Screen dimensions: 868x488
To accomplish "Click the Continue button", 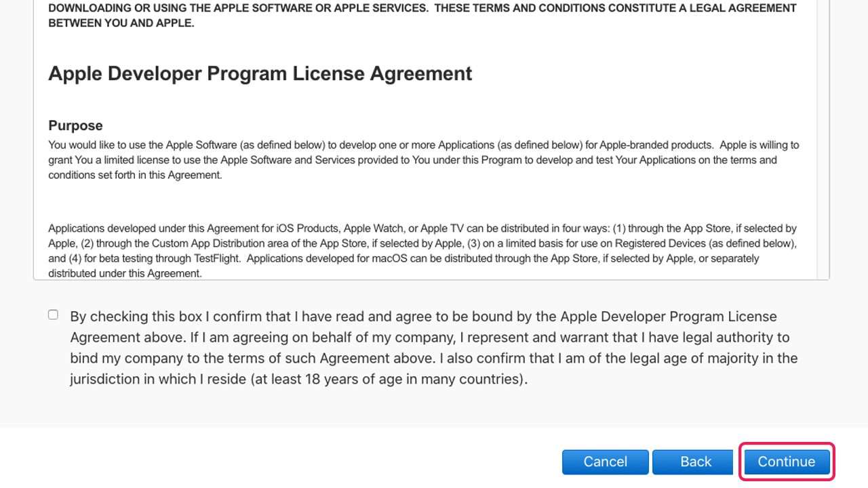I will (x=787, y=462).
